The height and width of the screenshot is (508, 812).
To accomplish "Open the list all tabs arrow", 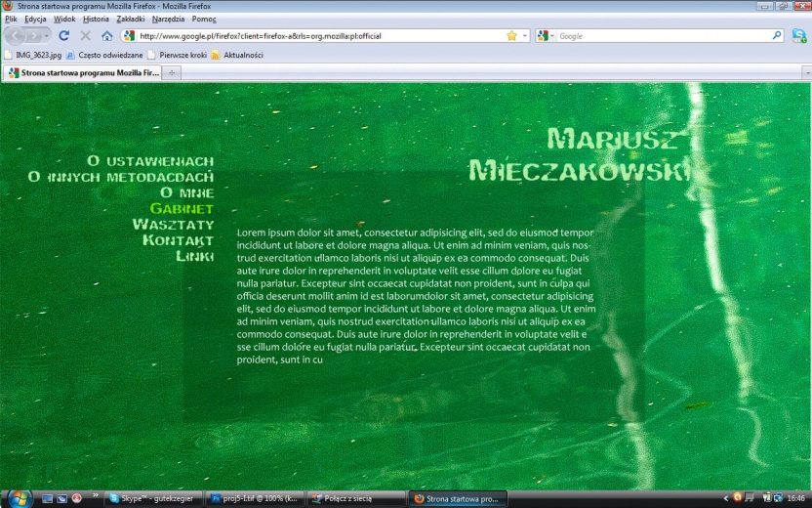I will (806, 72).
